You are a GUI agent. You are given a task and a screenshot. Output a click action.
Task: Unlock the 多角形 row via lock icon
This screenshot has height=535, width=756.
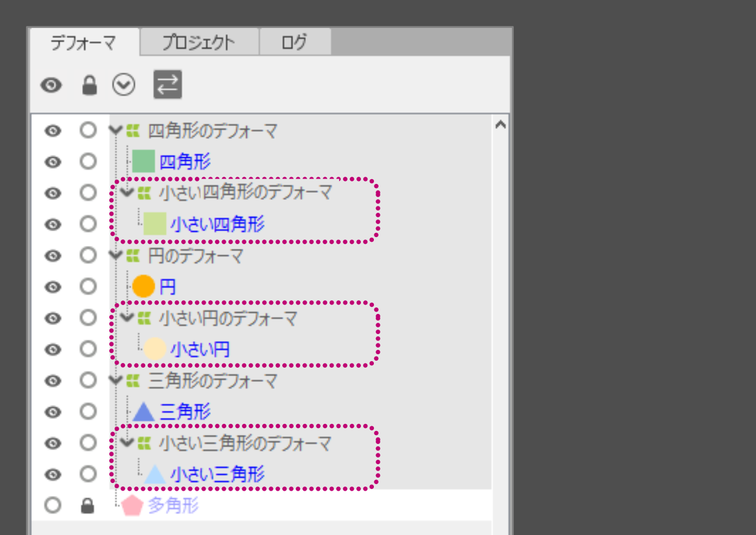point(88,505)
